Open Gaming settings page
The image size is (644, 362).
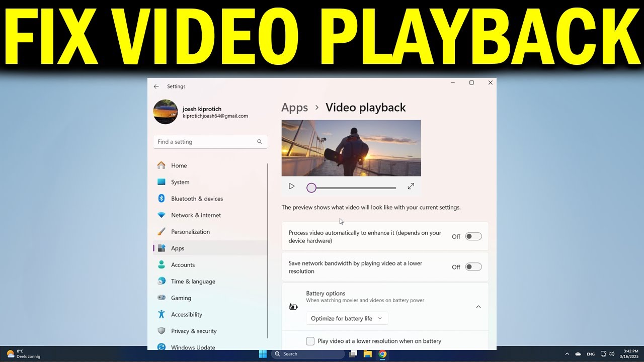click(210, 298)
